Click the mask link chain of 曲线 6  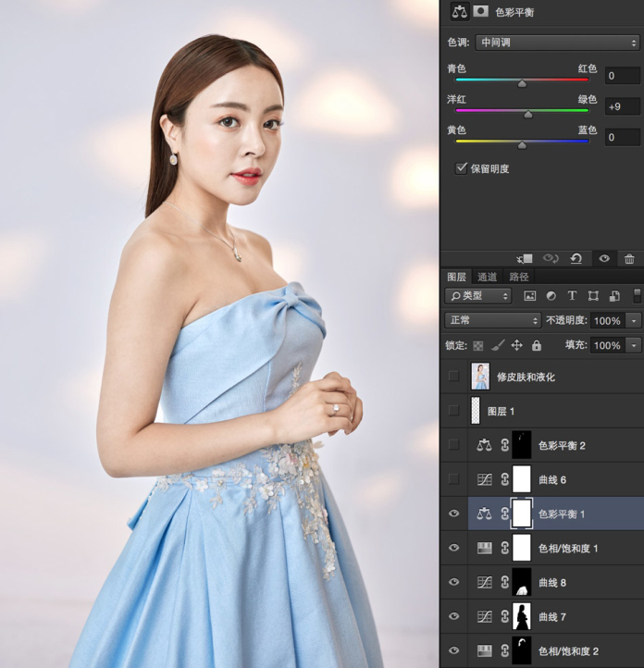point(504,479)
